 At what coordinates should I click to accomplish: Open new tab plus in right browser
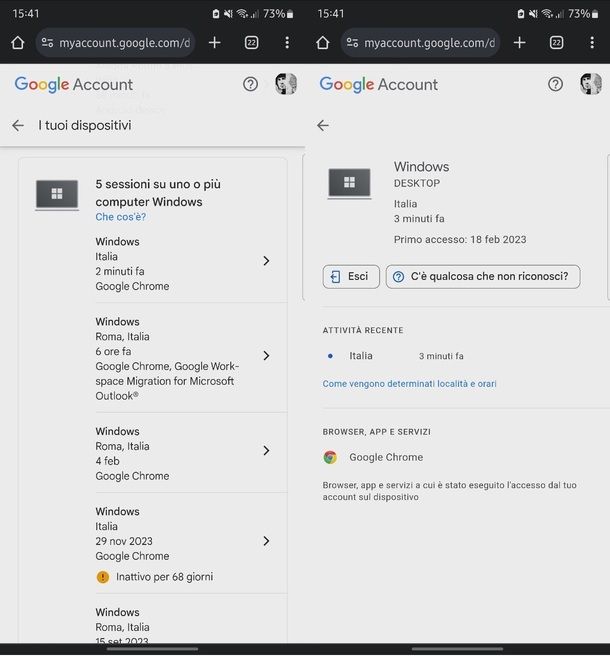pyautogui.click(x=520, y=43)
